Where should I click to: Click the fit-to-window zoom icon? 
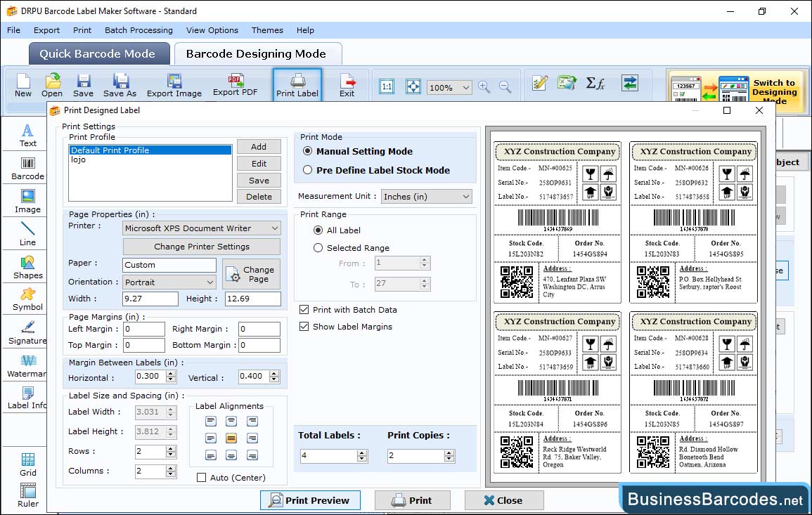point(413,86)
